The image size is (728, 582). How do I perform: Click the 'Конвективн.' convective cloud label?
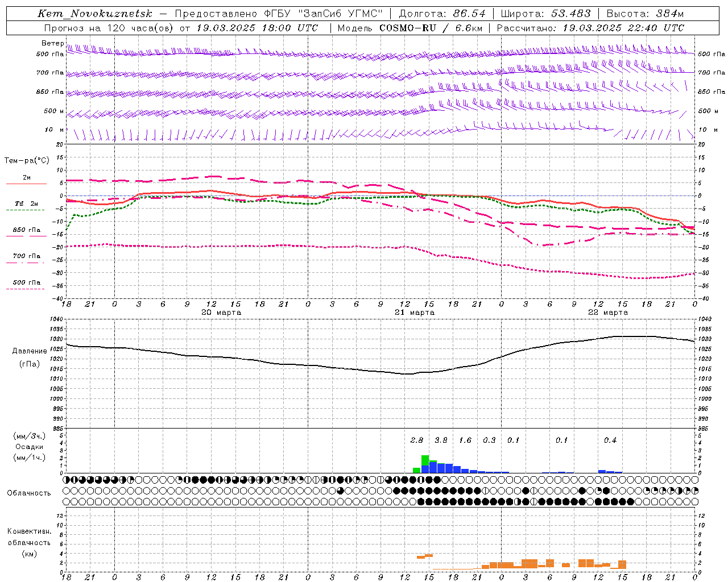pos(30,531)
